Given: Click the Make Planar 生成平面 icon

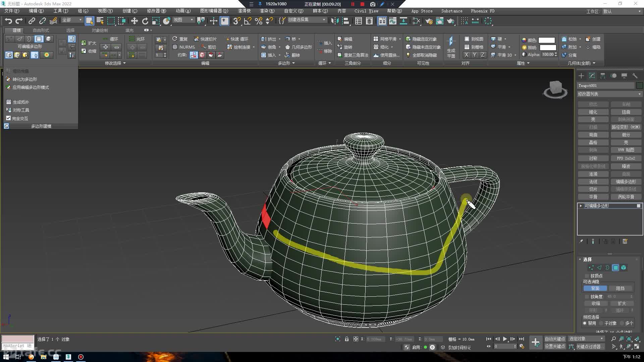Looking at the screenshot, I should tap(451, 47).
